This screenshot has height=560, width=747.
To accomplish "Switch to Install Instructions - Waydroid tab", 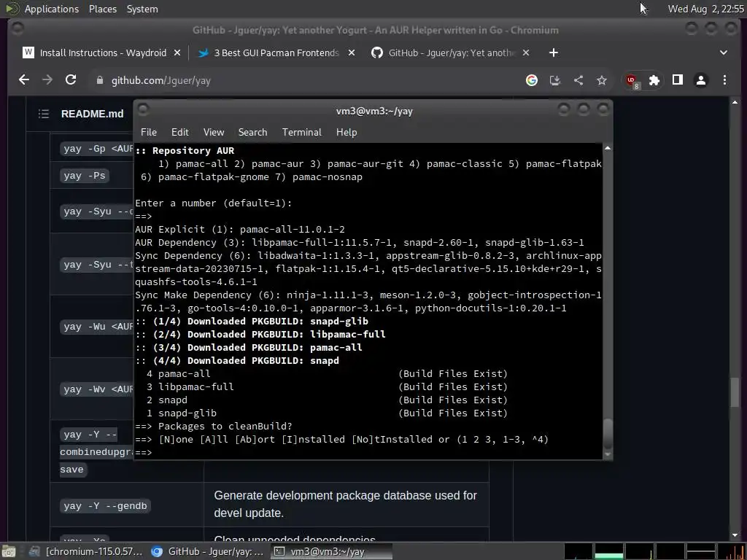I will click(x=102, y=52).
